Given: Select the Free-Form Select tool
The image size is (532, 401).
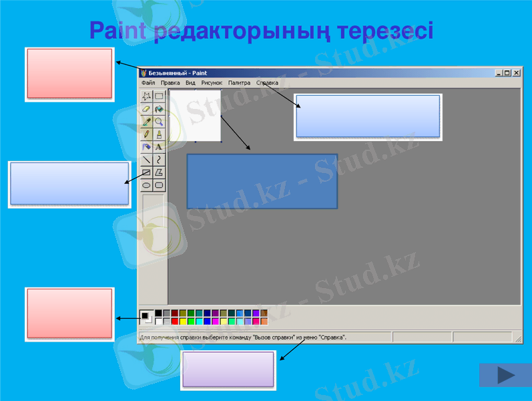Looking at the screenshot, I should pyautogui.click(x=147, y=96).
